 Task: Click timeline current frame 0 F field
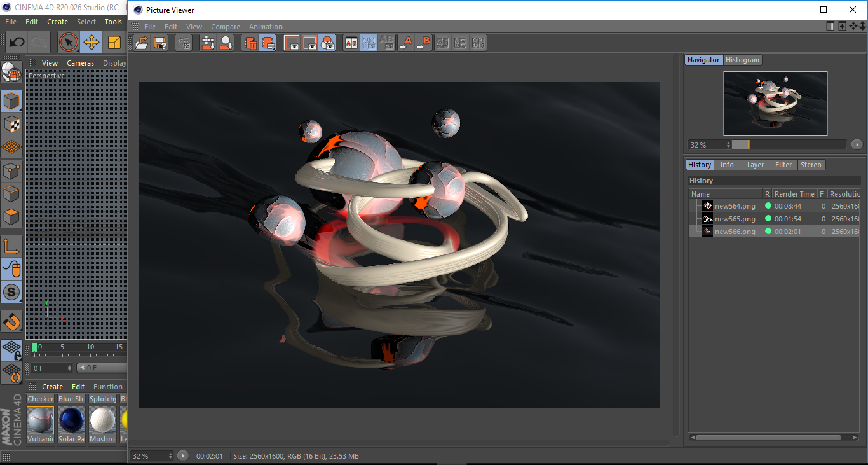[x=51, y=368]
